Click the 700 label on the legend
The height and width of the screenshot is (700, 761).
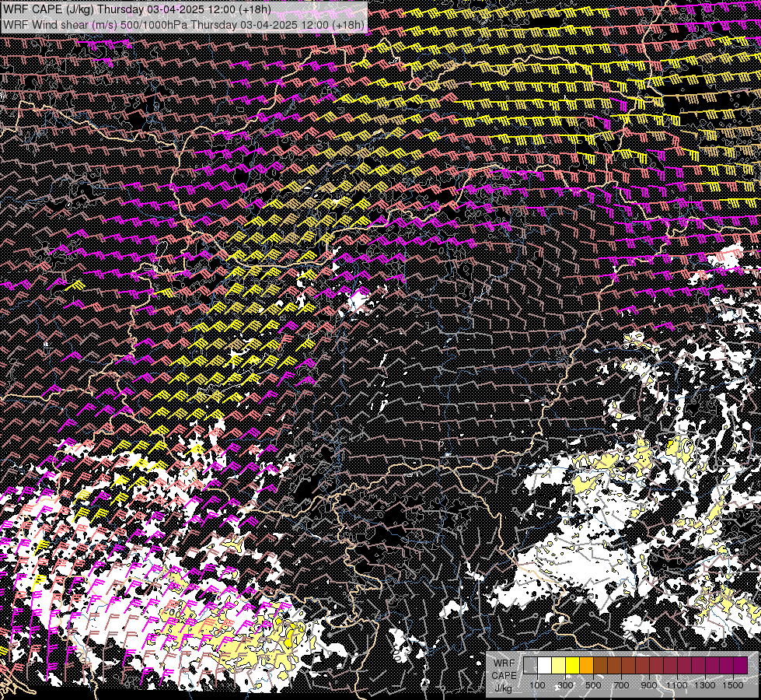click(621, 685)
